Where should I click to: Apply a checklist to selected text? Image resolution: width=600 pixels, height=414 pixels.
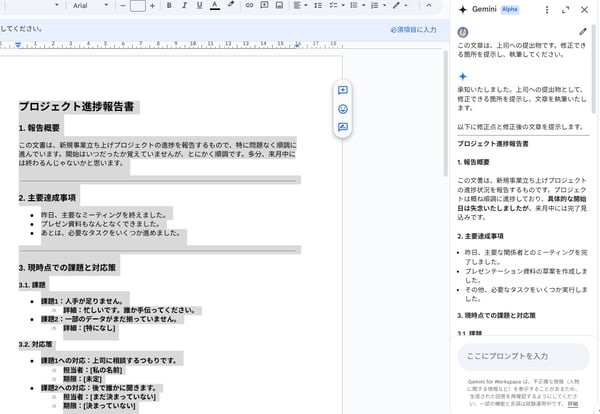[333, 5]
